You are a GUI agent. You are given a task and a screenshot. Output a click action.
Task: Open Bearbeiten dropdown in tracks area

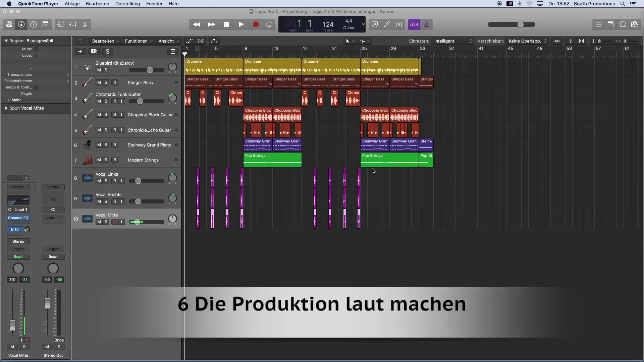[105, 41]
